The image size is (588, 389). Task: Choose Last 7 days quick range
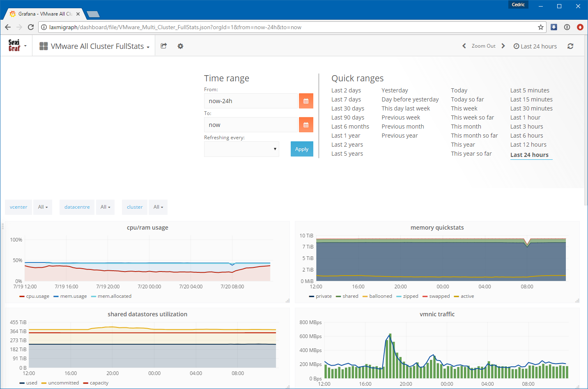346,99
